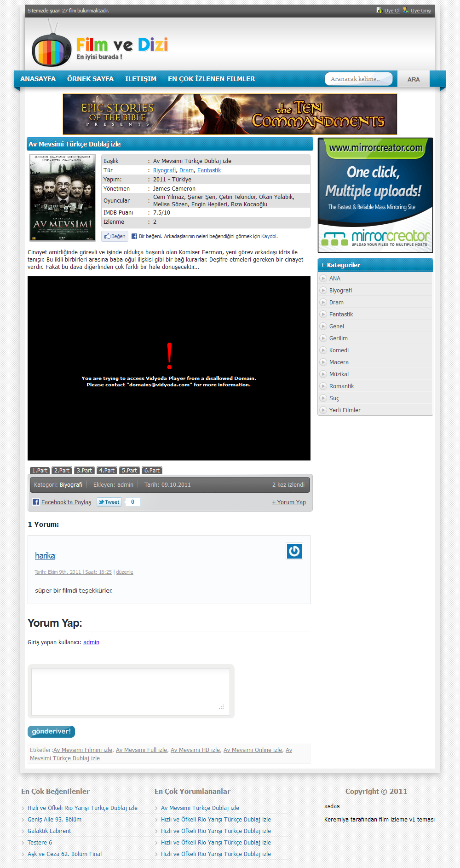460x868 pixels.
Task: Click the arrow bullet next to Biyografi category
Action: pyautogui.click(x=323, y=290)
